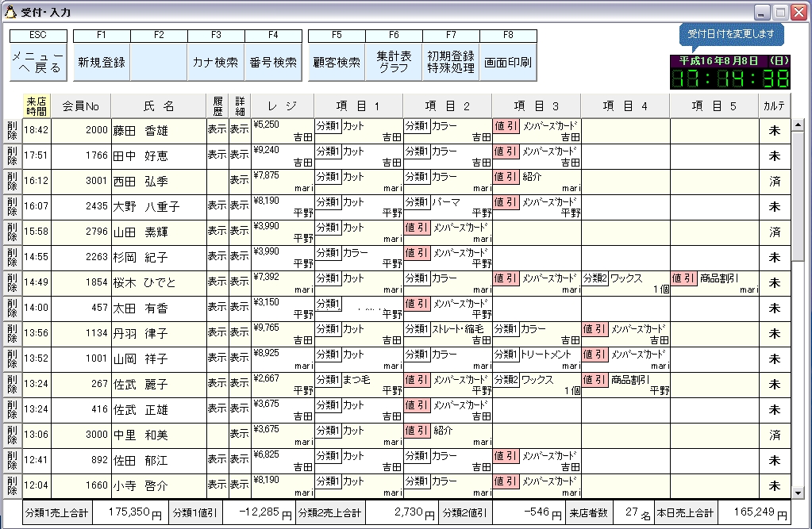The height and width of the screenshot is (529, 812).
Task: Select 項目4 ワックス cell for 桜木 ひでと
Action: pyautogui.click(x=625, y=283)
